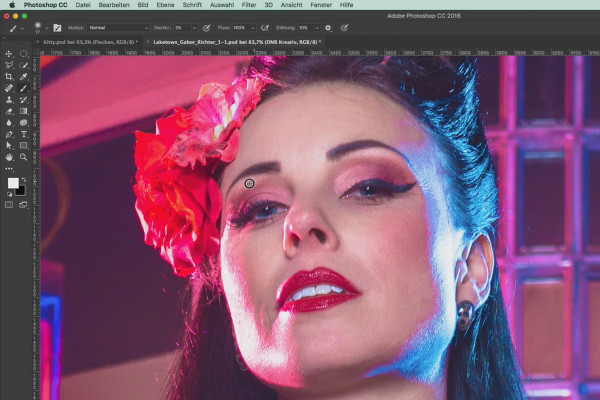Select the Eraser tool
This screenshot has height=400, width=600.
pos(9,111)
